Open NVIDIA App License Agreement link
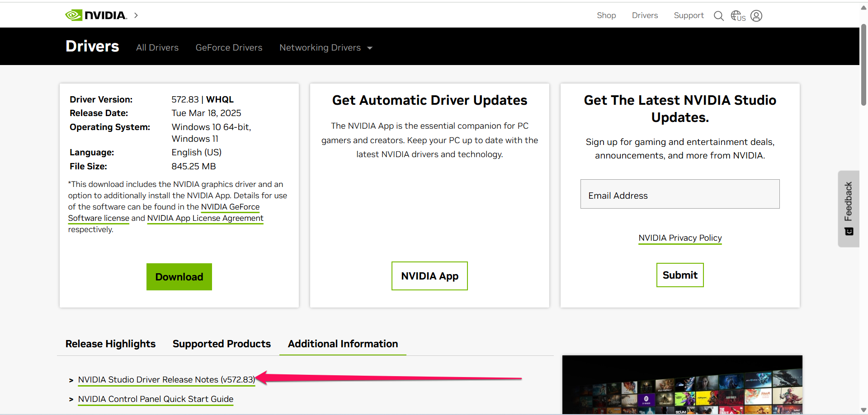 (205, 218)
